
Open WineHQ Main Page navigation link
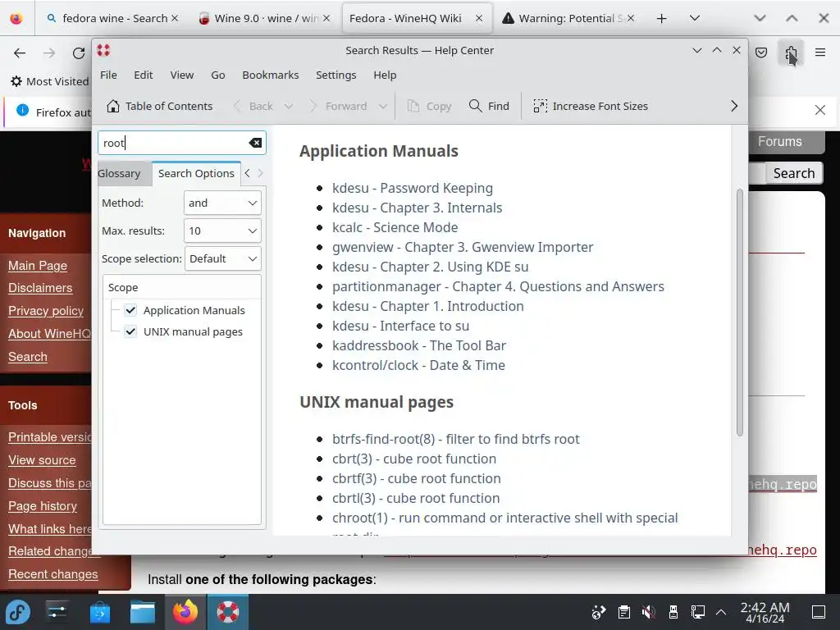coord(38,266)
